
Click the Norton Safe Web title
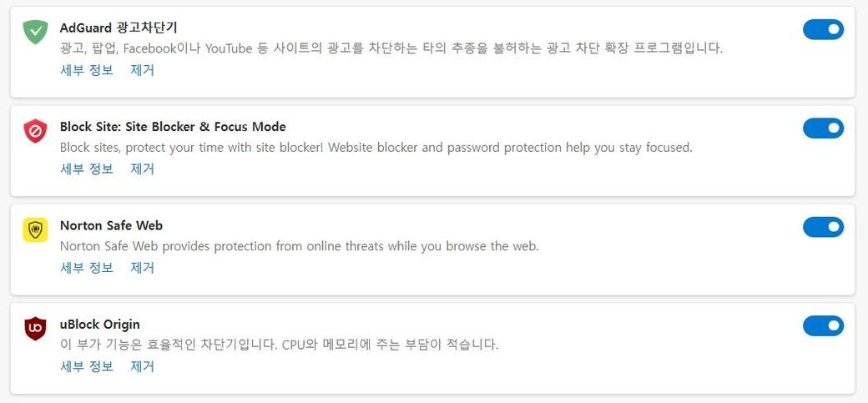[111, 225]
